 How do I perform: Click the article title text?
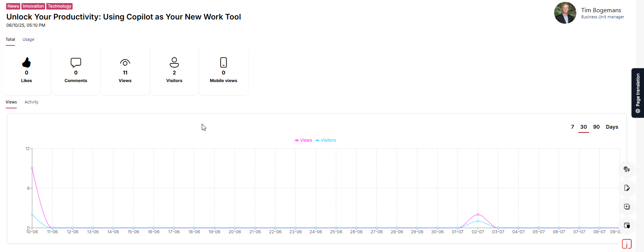point(123,17)
